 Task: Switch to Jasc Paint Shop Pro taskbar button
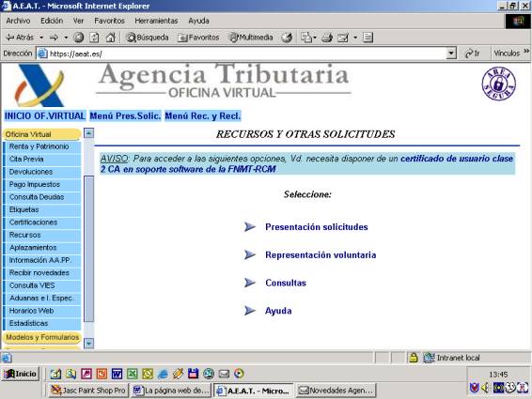pos(87,391)
